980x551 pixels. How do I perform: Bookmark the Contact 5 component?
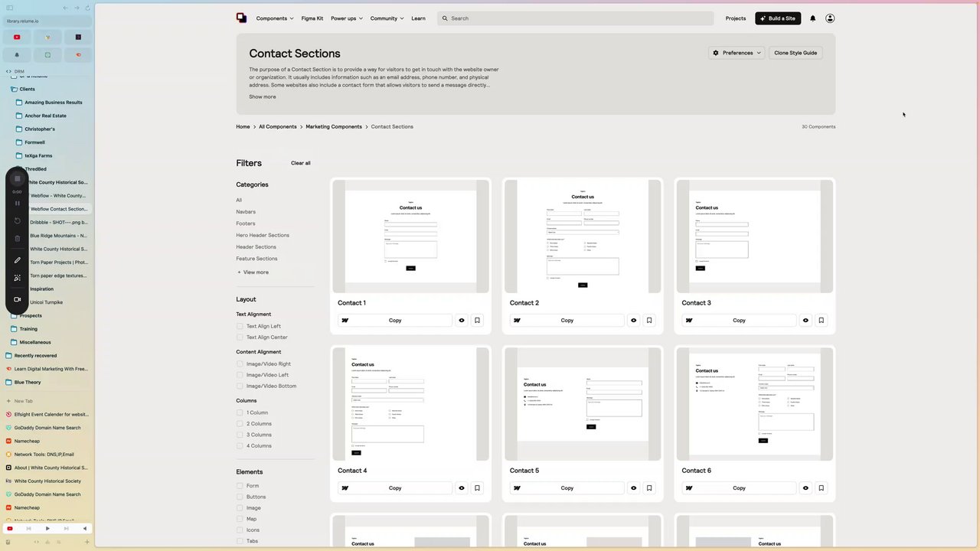(x=649, y=488)
